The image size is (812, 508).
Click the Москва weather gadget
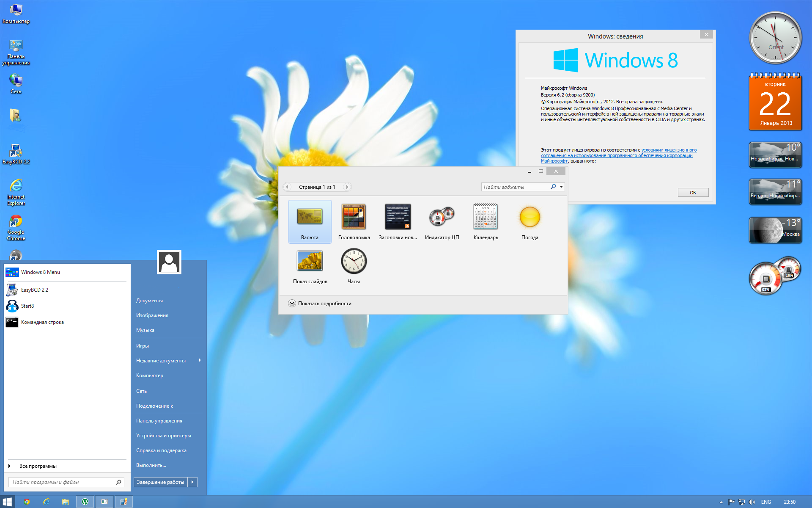pos(776,230)
